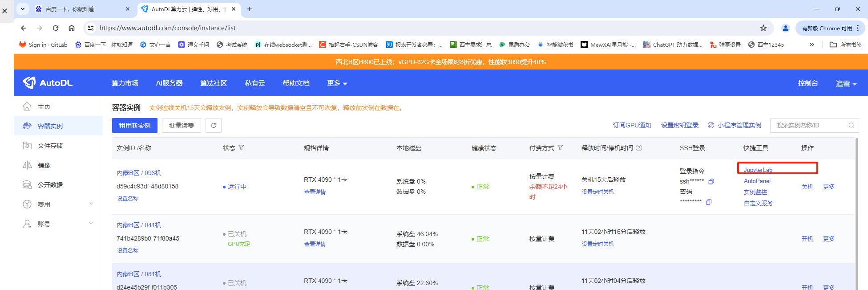
Task: Open the 算法社区 navigation item
Action: [x=214, y=83]
